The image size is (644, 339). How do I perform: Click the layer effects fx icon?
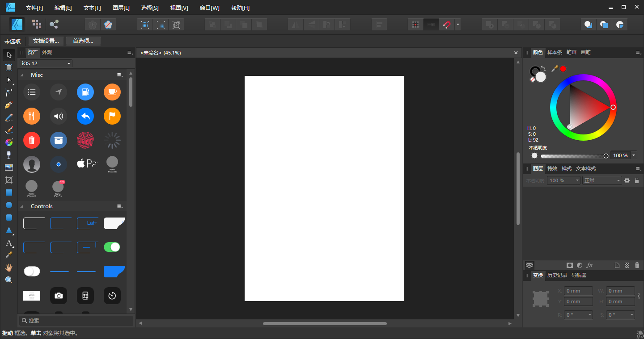589,265
